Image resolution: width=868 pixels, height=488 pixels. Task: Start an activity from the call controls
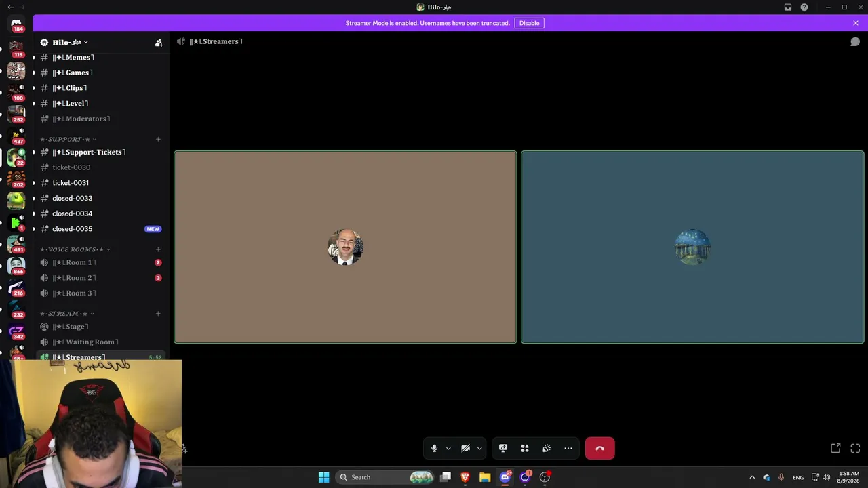coord(525,448)
